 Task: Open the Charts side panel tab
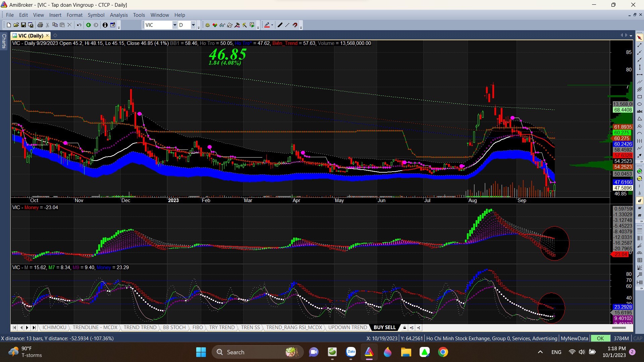(4, 41)
